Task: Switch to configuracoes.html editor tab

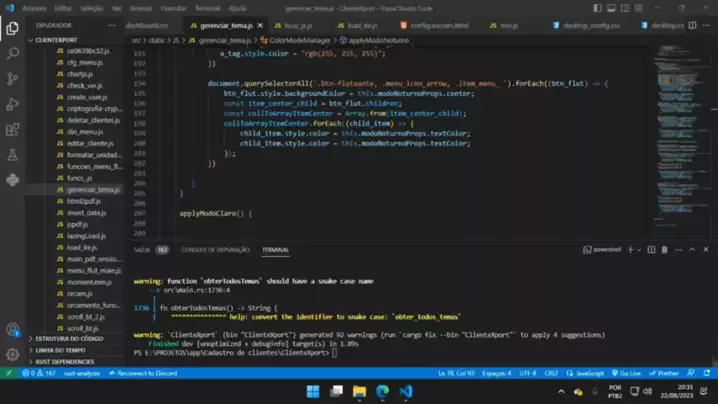Action: [x=435, y=26]
